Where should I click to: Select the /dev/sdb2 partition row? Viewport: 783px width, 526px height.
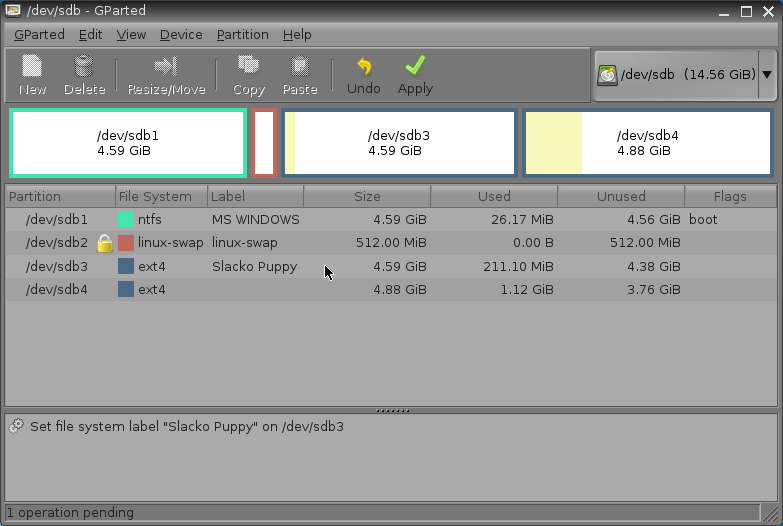pyautogui.click(x=391, y=243)
